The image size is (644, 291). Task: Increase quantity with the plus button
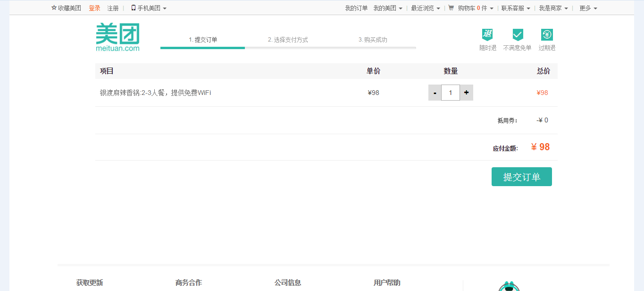[x=466, y=93]
